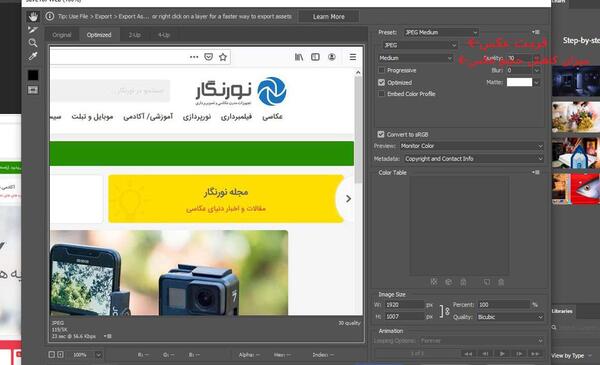Open the download speed menu icon

(108, 336)
